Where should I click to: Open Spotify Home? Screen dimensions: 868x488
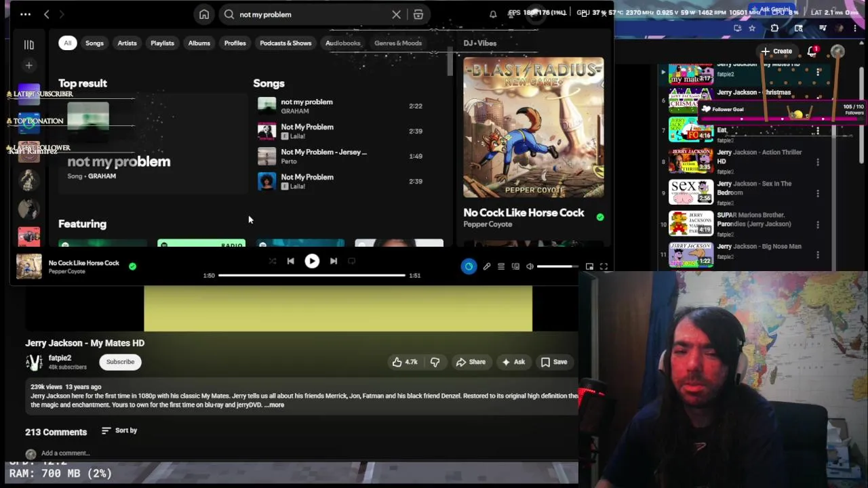pyautogui.click(x=204, y=14)
